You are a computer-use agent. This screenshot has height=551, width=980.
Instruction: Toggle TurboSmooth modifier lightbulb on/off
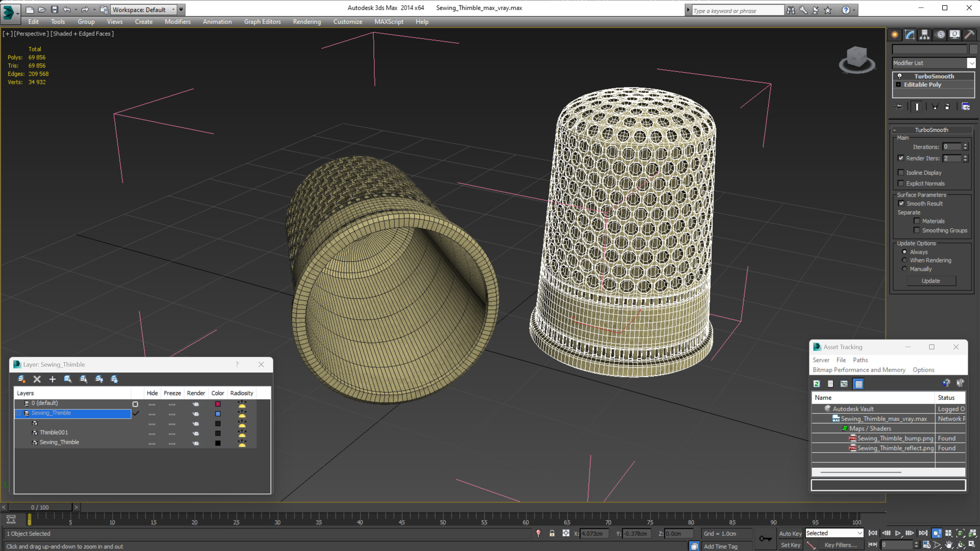pos(900,76)
